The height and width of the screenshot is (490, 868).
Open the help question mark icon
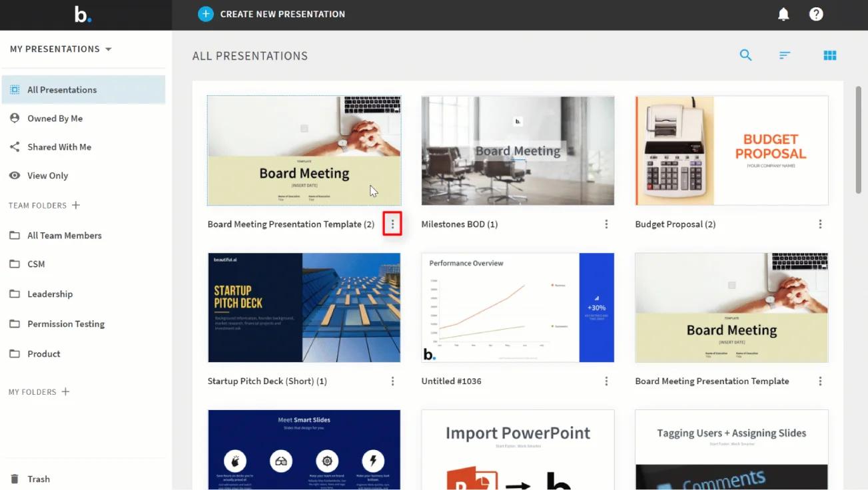pos(816,14)
